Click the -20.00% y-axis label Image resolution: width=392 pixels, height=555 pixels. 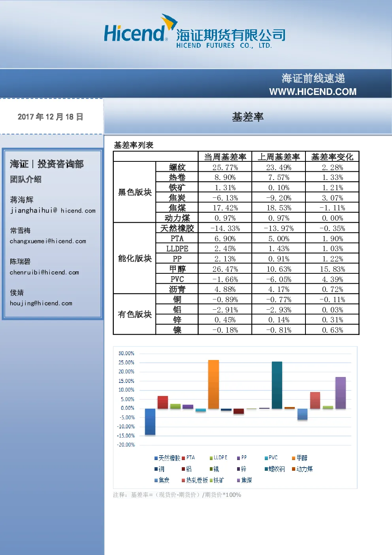tap(126, 445)
